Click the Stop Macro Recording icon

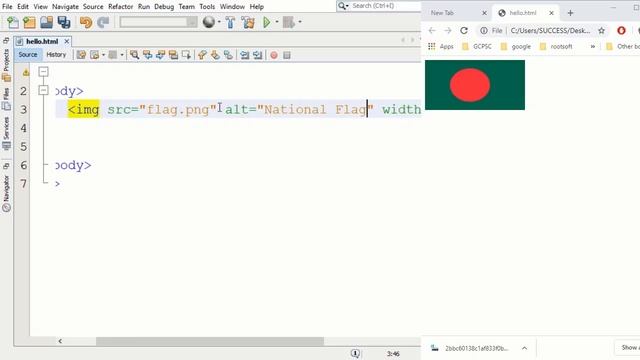(x=287, y=55)
